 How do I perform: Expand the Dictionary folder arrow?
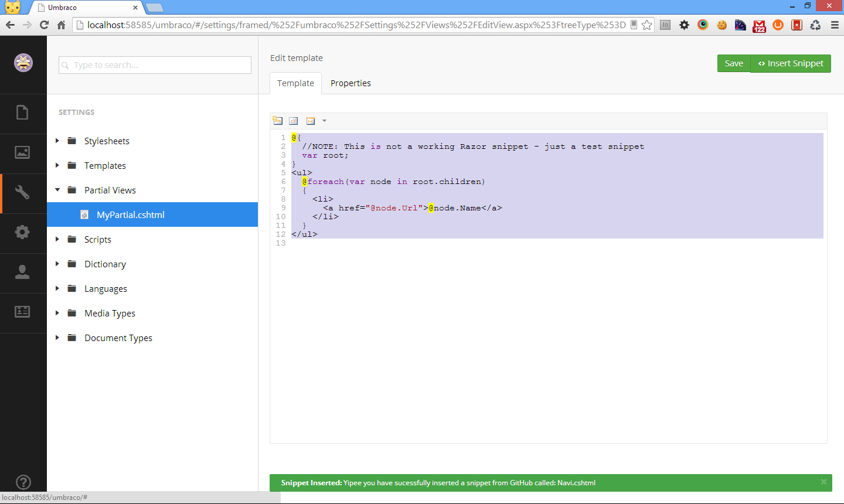(x=57, y=264)
